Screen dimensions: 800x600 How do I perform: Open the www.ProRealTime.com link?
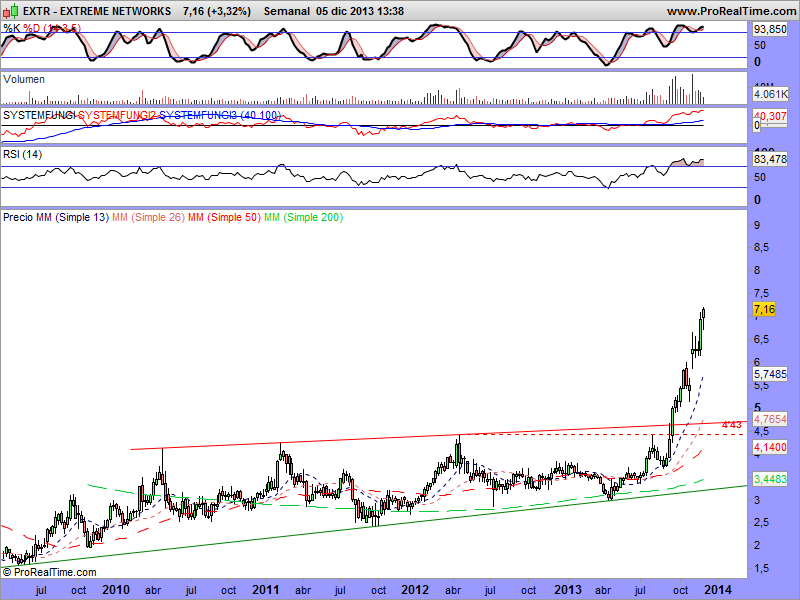point(731,11)
